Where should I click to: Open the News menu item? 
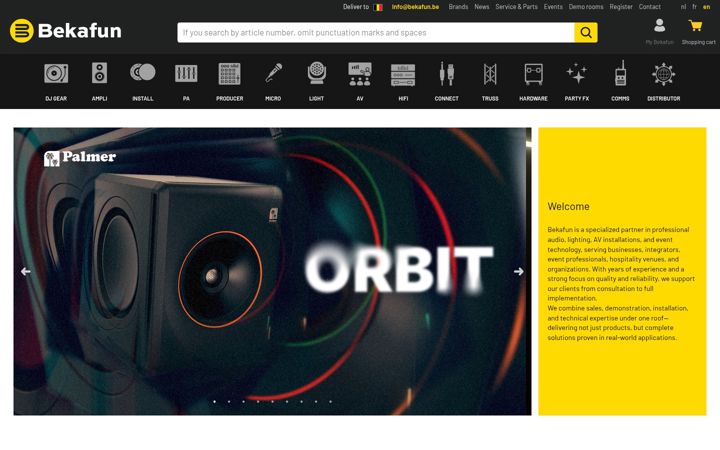[x=482, y=7]
